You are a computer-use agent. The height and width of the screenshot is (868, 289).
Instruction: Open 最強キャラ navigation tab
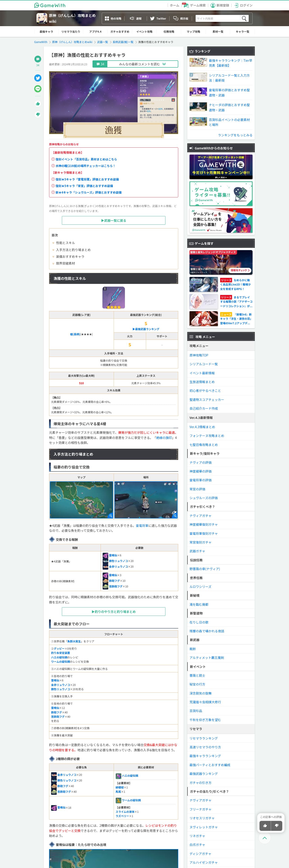(46, 32)
